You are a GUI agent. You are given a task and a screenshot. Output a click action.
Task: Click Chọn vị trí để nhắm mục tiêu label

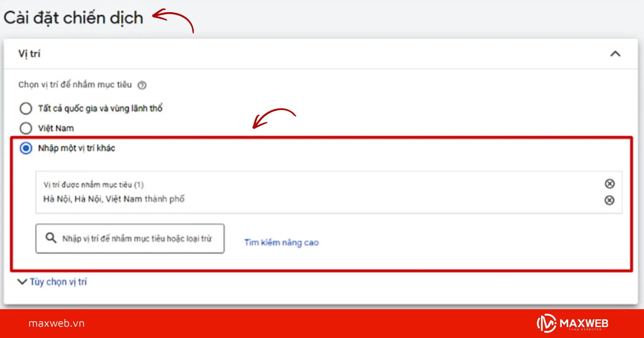(75, 85)
